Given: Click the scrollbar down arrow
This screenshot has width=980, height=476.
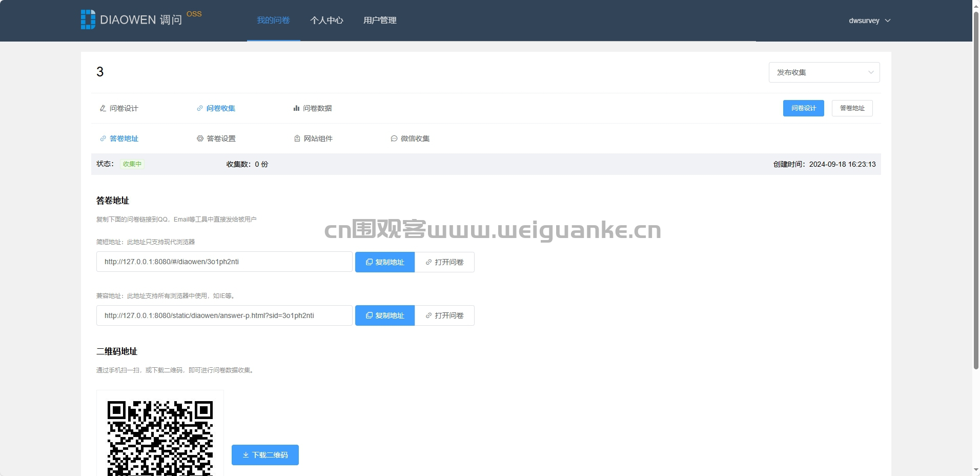Looking at the screenshot, I should (x=976, y=470).
